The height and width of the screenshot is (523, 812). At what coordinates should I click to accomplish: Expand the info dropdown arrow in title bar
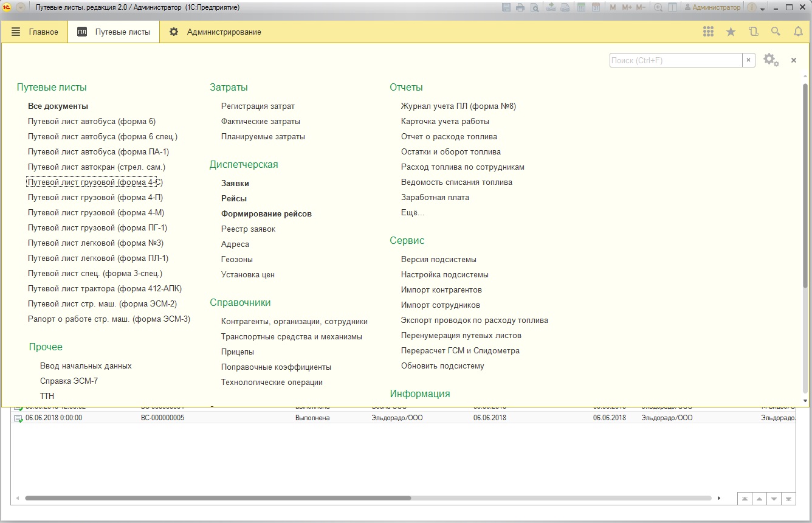(x=762, y=9)
